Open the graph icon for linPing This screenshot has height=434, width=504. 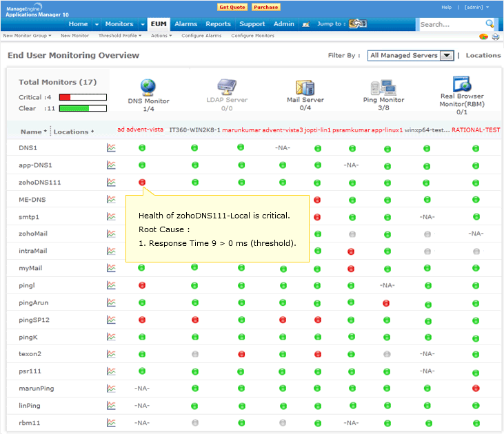click(111, 405)
